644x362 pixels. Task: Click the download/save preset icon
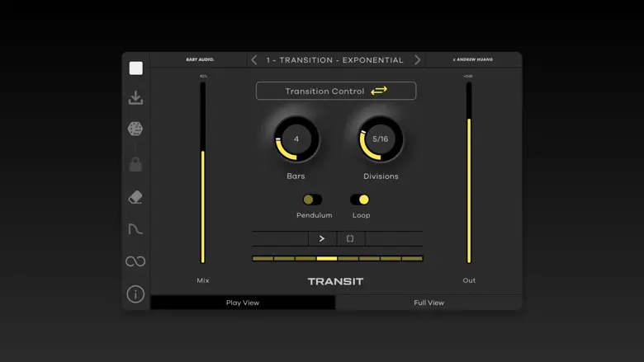135,97
